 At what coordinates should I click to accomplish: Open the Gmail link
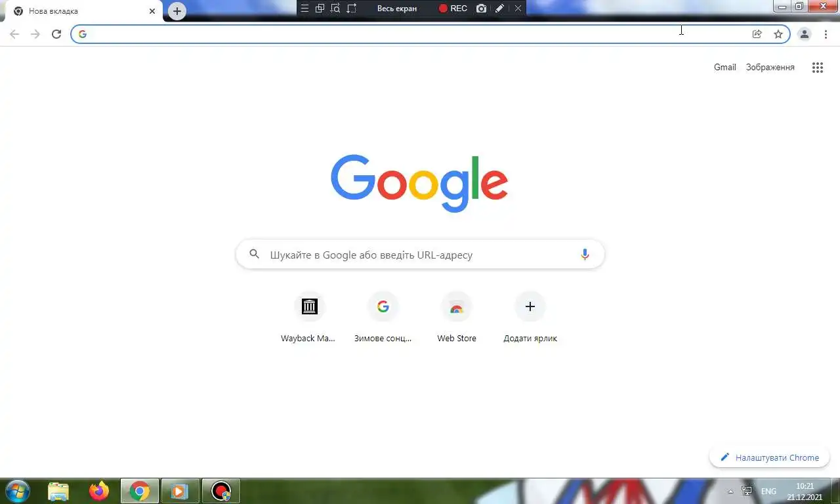[x=725, y=67]
